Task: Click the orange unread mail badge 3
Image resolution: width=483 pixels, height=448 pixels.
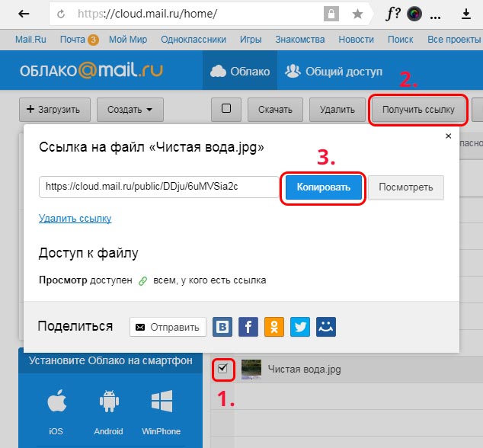Action: click(x=93, y=40)
